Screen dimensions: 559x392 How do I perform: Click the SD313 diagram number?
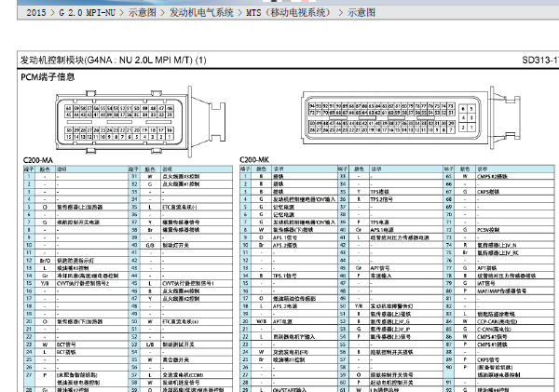(x=540, y=60)
